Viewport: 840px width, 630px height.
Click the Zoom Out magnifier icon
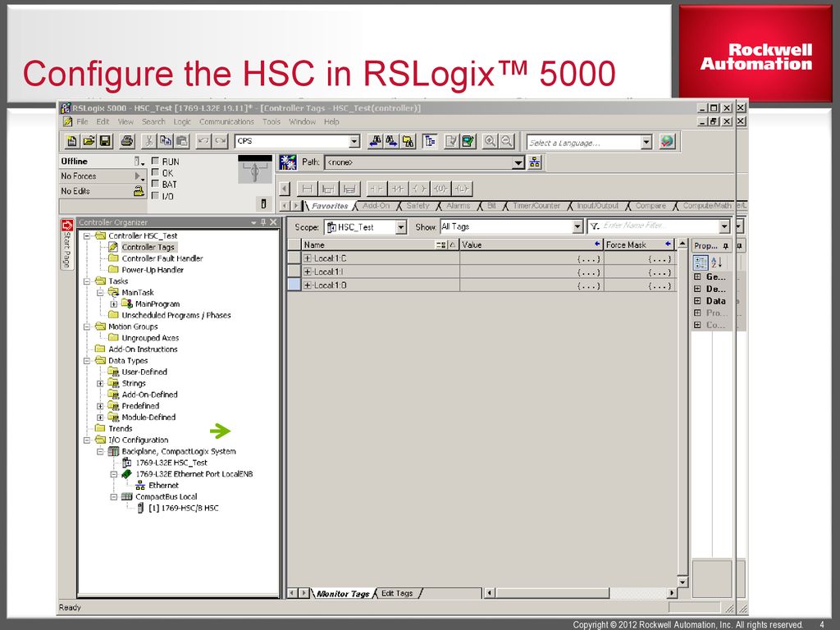(x=507, y=141)
